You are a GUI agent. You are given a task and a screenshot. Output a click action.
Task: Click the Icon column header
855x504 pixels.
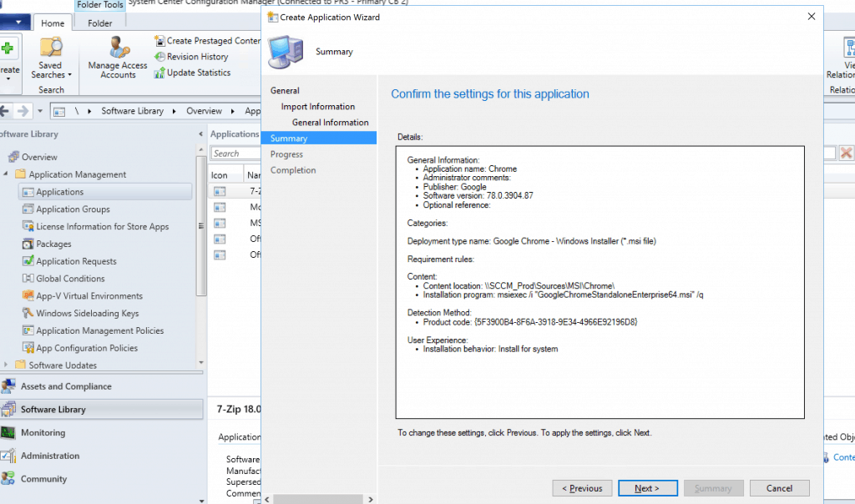pos(225,175)
